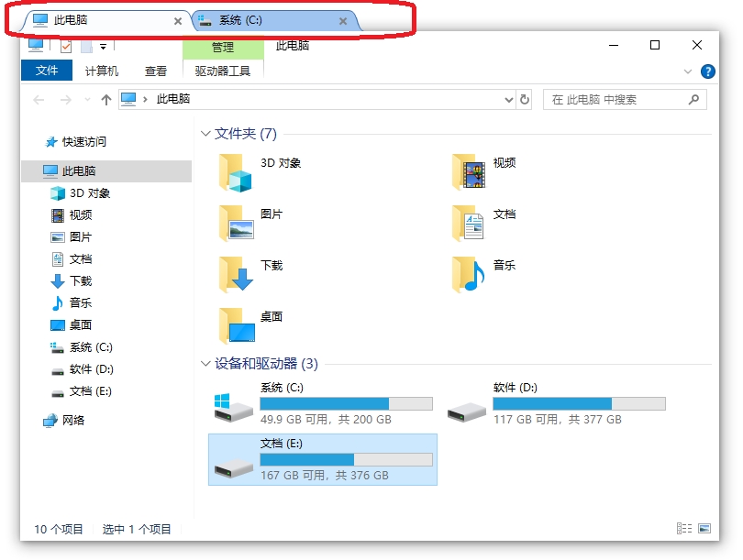Close the 系统 (C:) tab
743x560 pixels.
[343, 21]
